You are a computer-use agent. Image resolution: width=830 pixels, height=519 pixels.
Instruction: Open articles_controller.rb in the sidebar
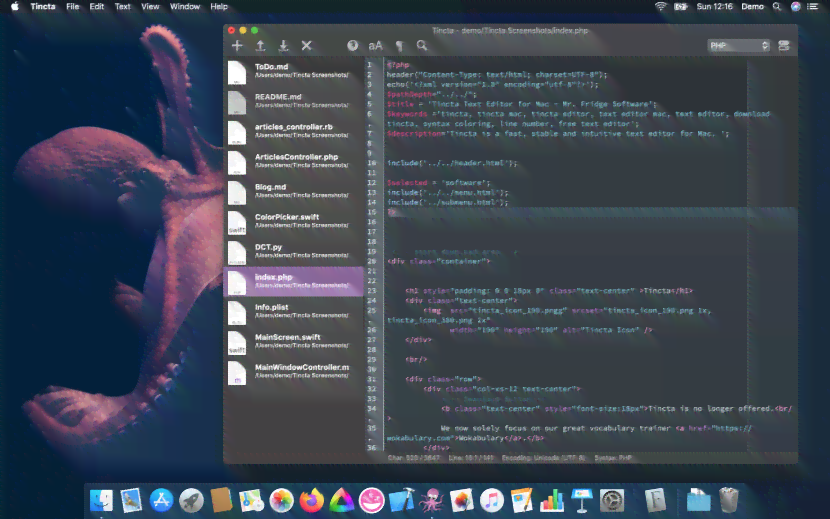point(294,131)
